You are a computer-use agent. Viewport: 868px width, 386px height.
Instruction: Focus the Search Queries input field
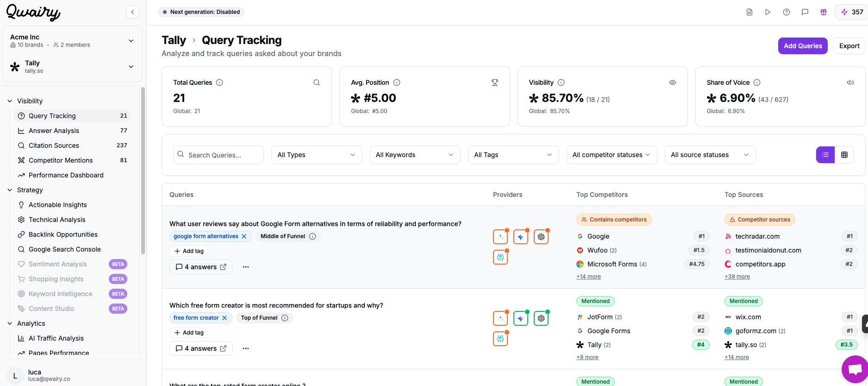point(219,155)
